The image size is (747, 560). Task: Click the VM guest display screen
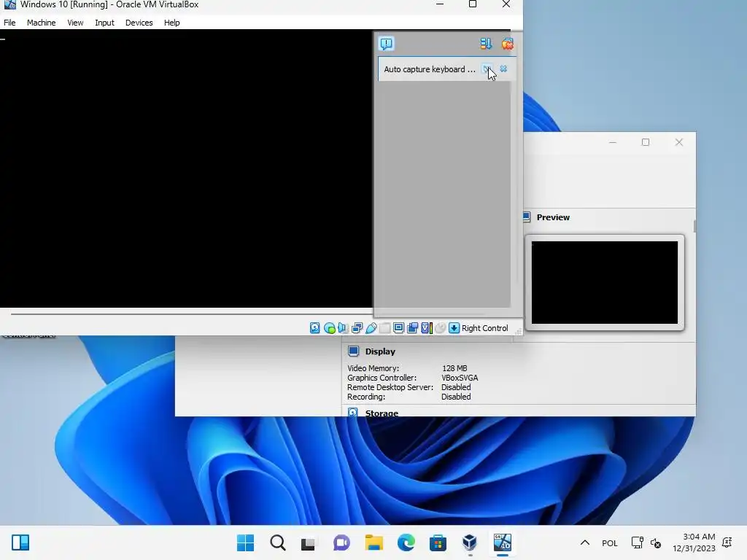pyautogui.click(x=186, y=168)
